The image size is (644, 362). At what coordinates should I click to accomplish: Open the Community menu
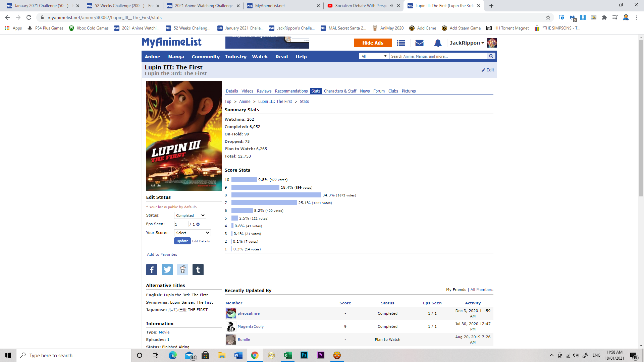coord(205,57)
